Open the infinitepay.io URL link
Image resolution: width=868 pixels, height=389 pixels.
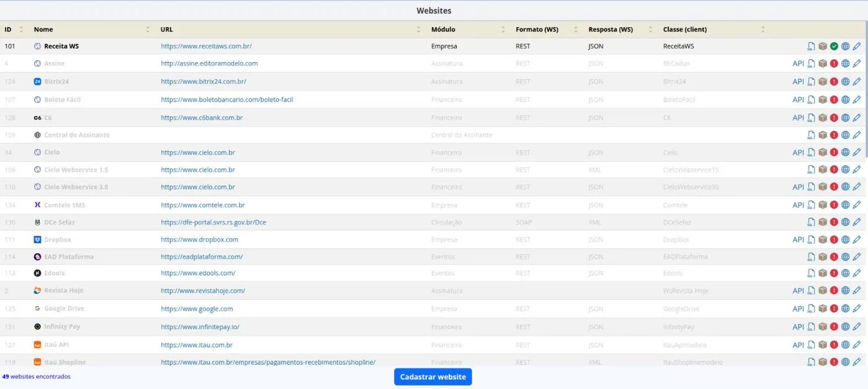pos(200,326)
